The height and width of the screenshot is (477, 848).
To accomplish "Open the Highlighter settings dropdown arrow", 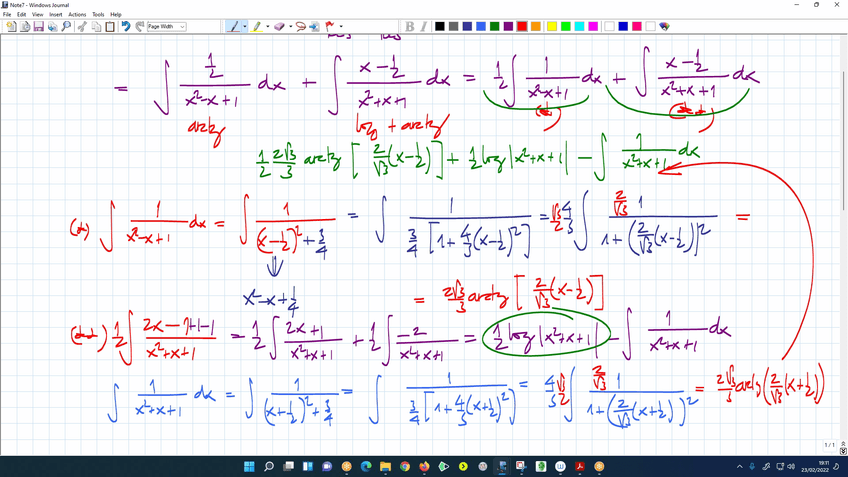I will point(267,26).
